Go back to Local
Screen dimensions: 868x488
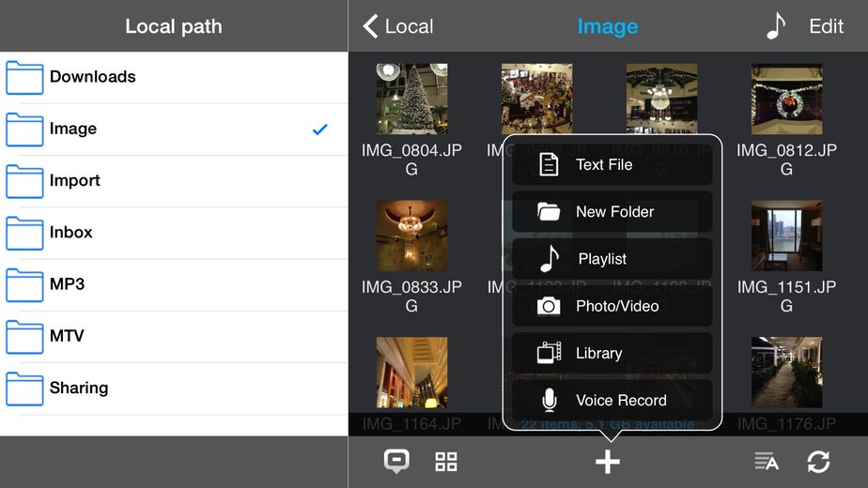tap(398, 26)
